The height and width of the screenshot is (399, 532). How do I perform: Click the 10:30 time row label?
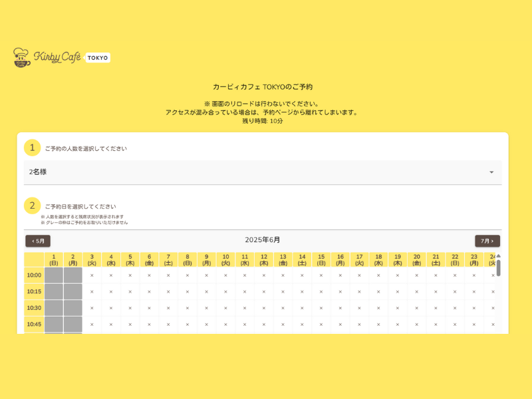(35, 308)
